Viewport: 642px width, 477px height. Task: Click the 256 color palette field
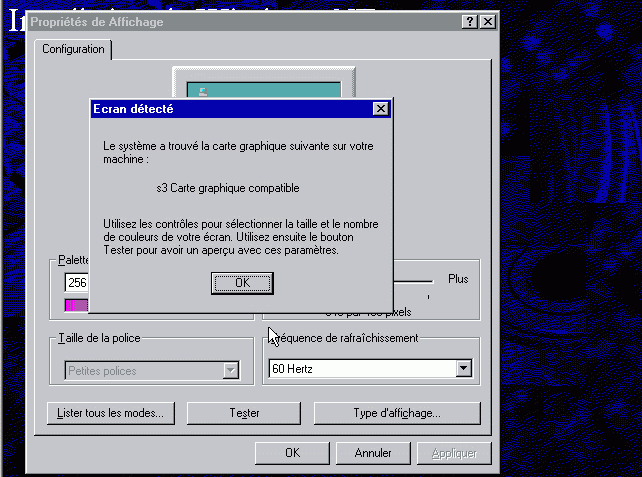click(77, 283)
